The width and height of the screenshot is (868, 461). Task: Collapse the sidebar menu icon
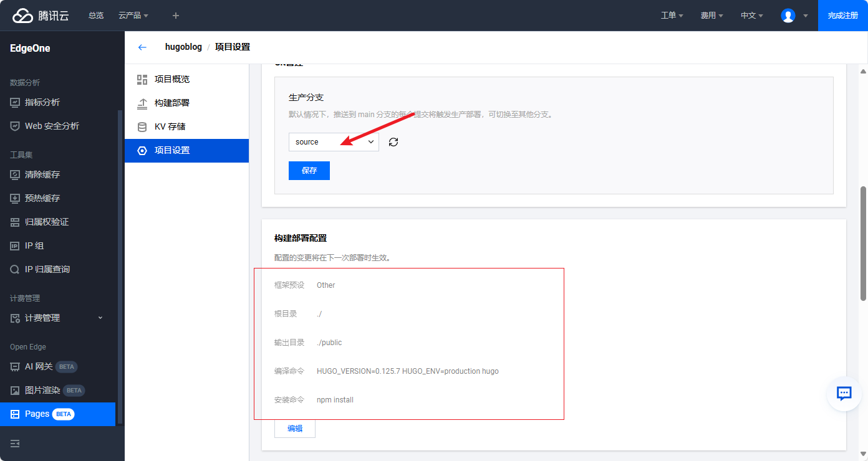coord(15,444)
